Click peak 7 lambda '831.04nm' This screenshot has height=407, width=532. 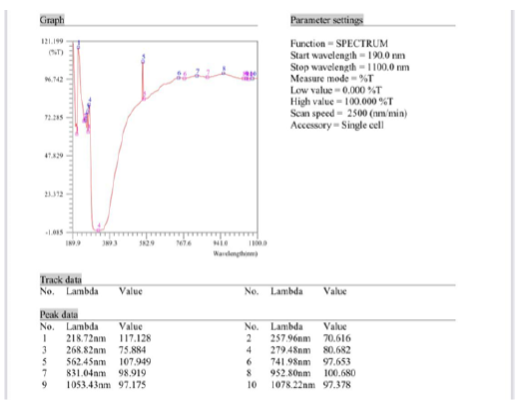(x=86, y=373)
